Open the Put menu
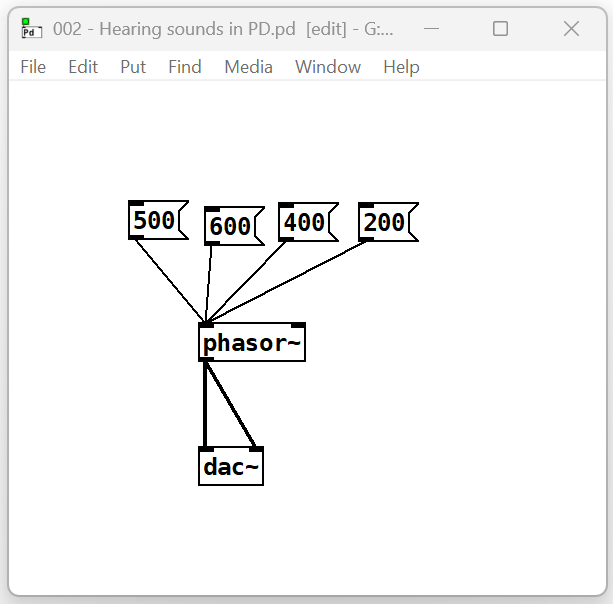Screen dimensions: 613x604 pos(133,67)
